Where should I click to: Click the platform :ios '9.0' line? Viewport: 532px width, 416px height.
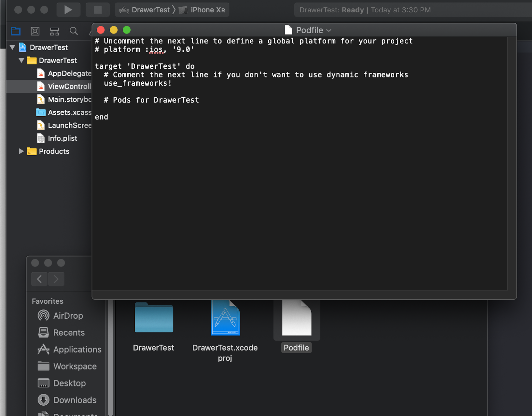pos(145,50)
